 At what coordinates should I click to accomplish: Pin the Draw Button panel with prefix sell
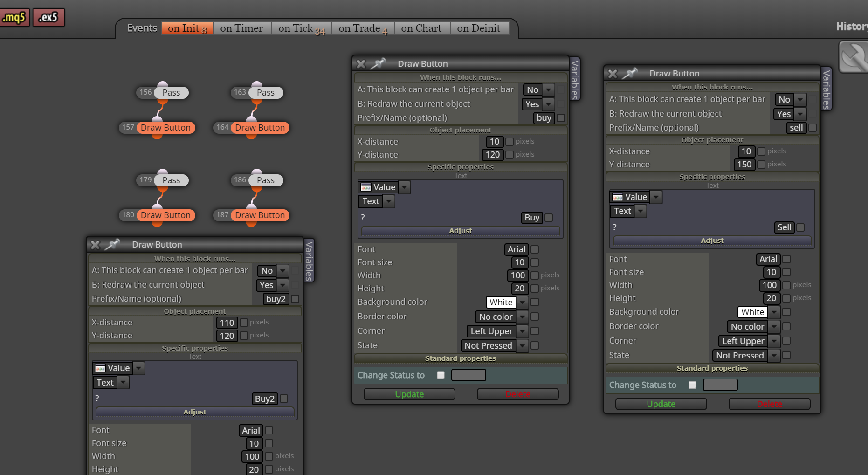point(630,73)
